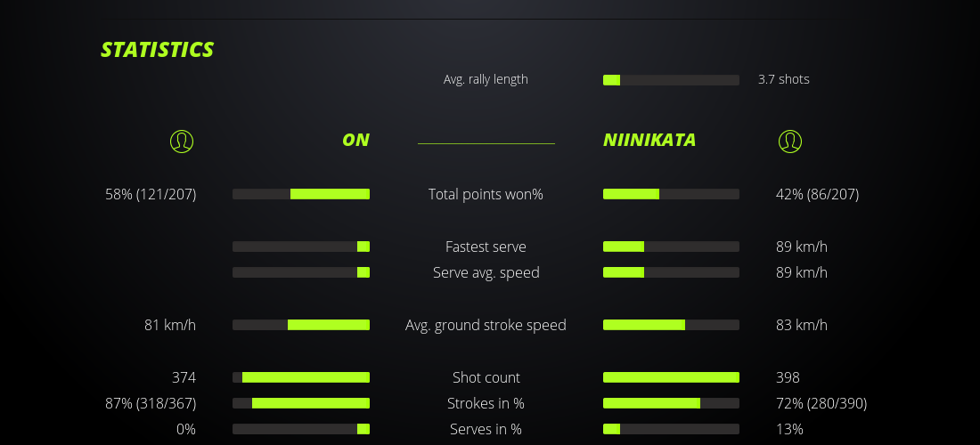Click NIINIKATA's Total points won bar
The height and width of the screenshot is (445, 980).
pyautogui.click(x=671, y=194)
